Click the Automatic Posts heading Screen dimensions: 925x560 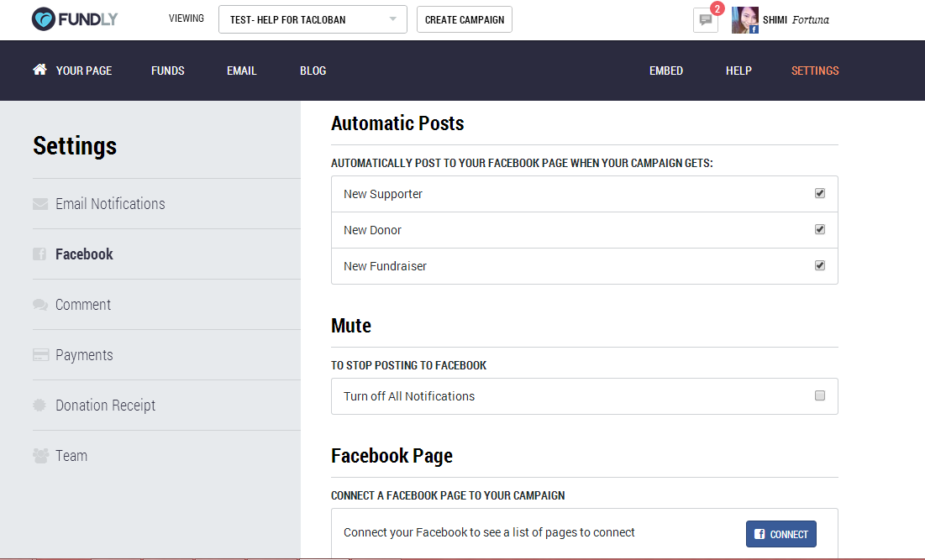(397, 123)
